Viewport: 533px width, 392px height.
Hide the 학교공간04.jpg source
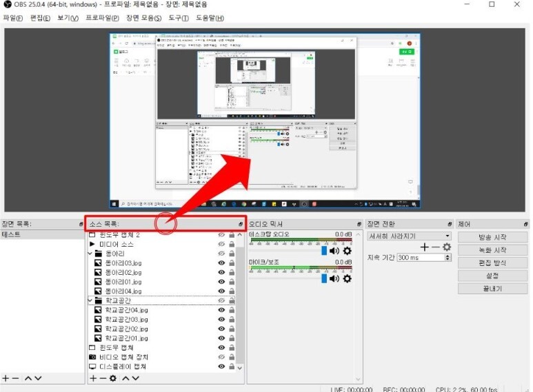(x=221, y=310)
